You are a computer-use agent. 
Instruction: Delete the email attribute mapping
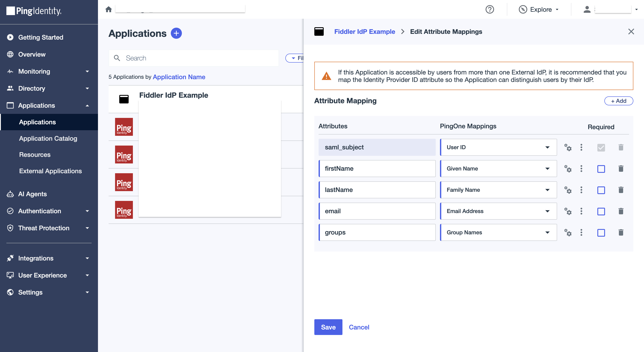pyautogui.click(x=621, y=211)
